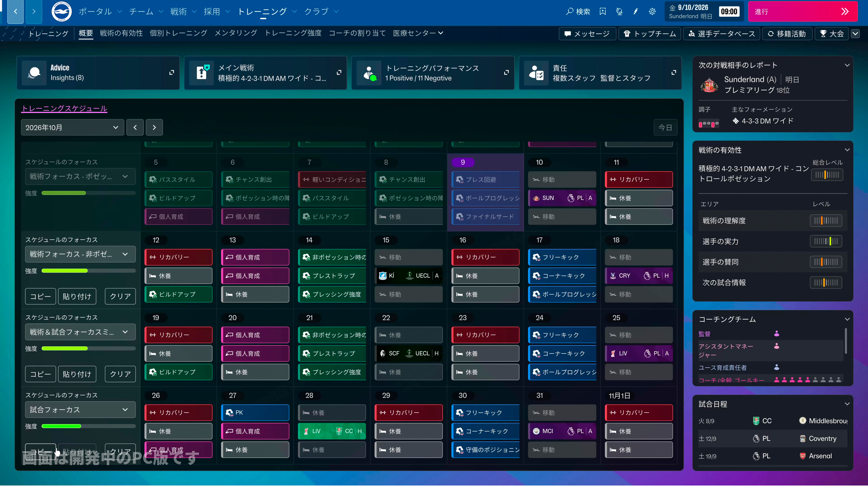This screenshot has width=868, height=488.
Task: Open the 医療センター dropdown tab
Action: coord(418,33)
